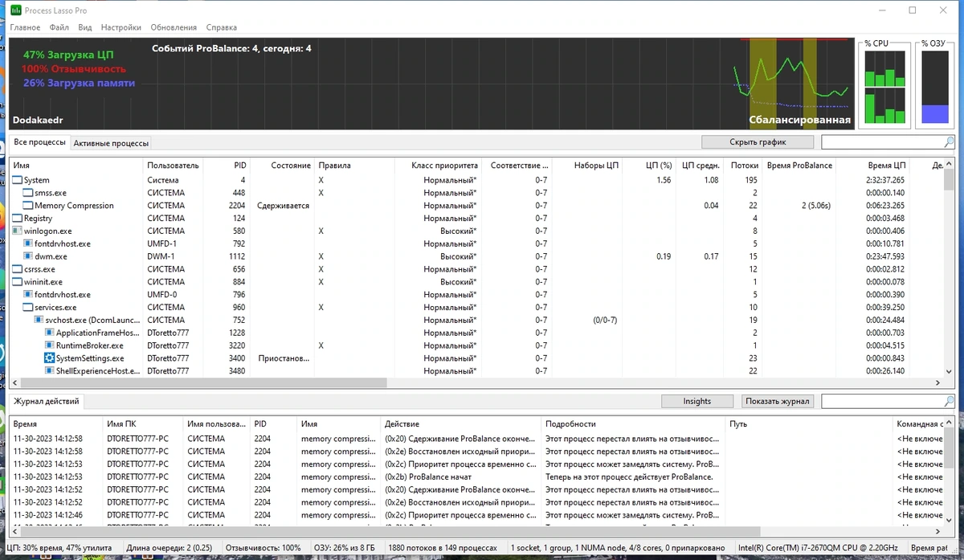Click the services.exe process icon

(x=28, y=308)
